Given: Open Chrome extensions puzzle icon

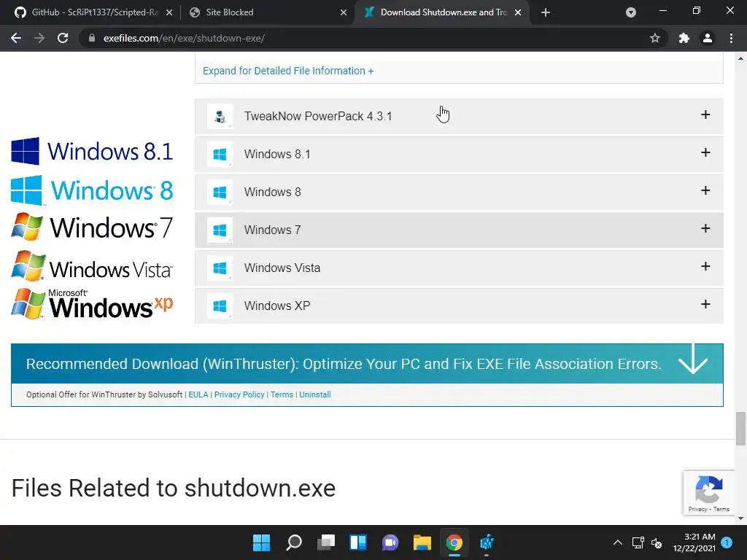Looking at the screenshot, I should [684, 38].
